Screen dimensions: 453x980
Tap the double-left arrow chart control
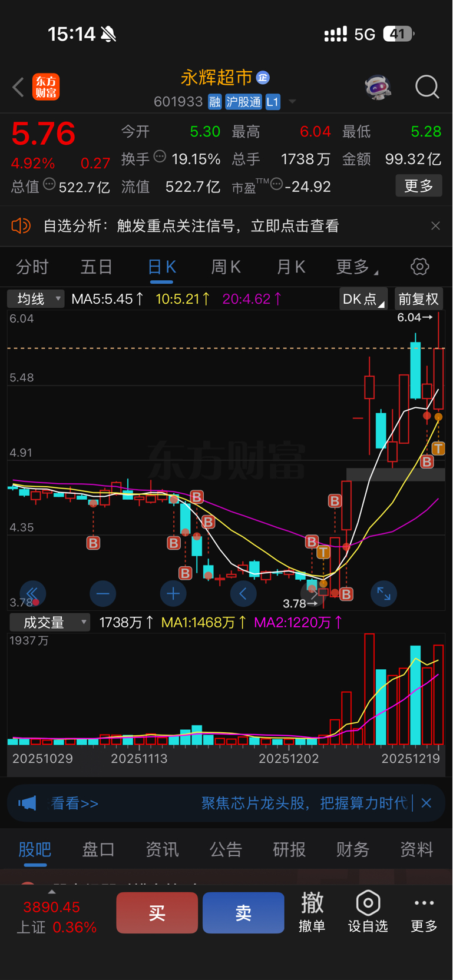tap(32, 593)
